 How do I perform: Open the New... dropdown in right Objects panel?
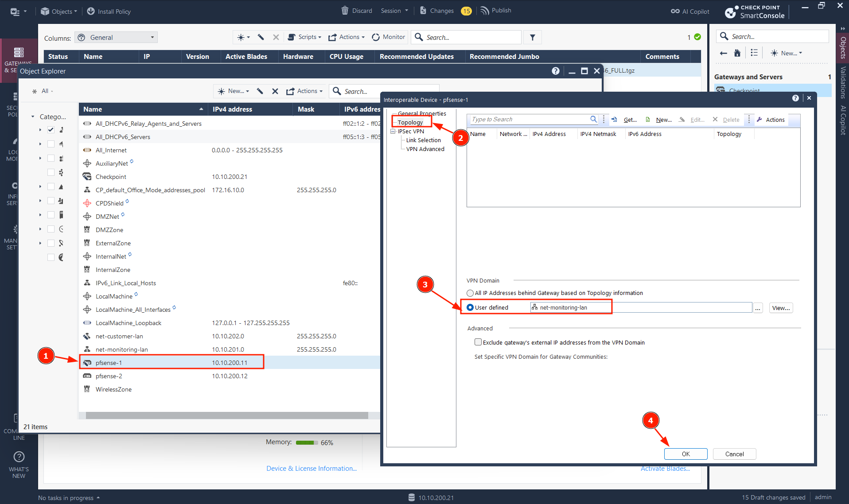click(787, 53)
